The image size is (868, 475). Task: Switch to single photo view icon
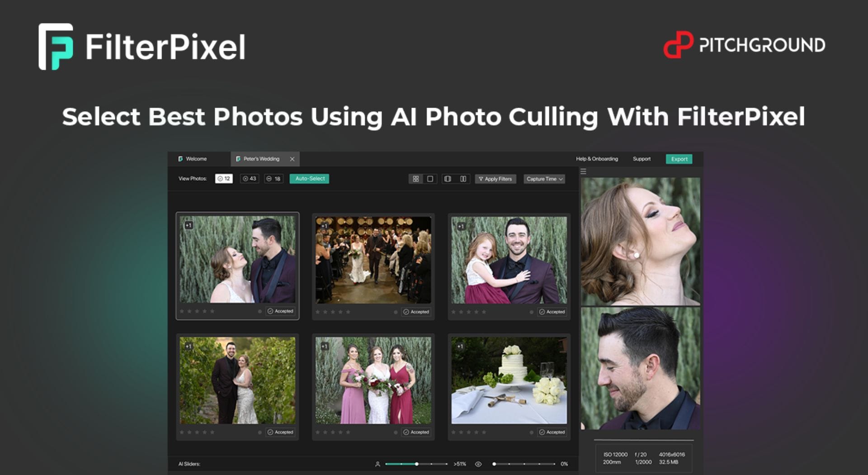(x=430, y=179)
